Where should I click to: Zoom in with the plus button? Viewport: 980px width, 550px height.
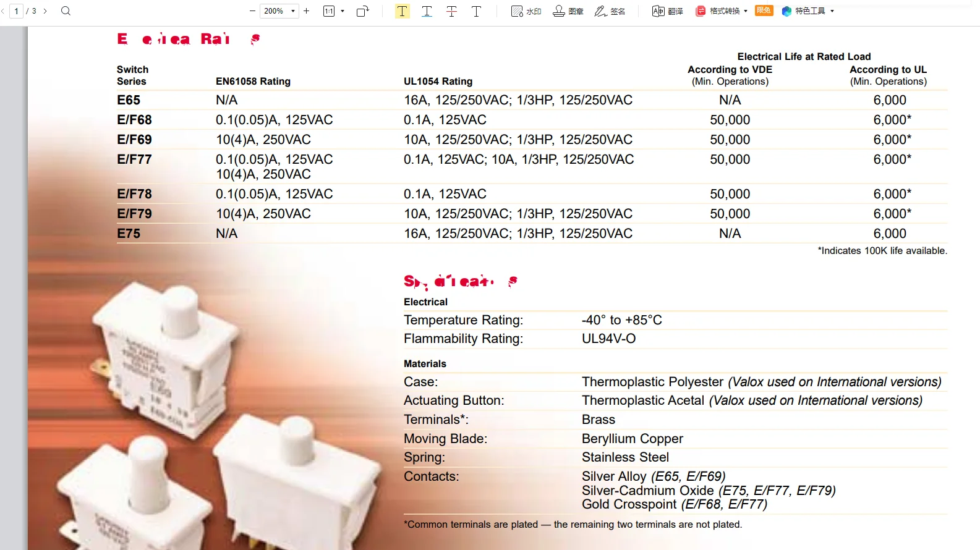[306, 11]
